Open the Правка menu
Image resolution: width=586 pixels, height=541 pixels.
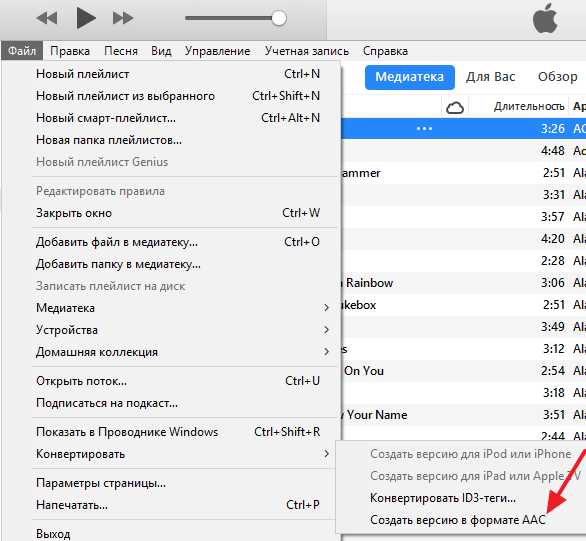(x=70, y=51)
